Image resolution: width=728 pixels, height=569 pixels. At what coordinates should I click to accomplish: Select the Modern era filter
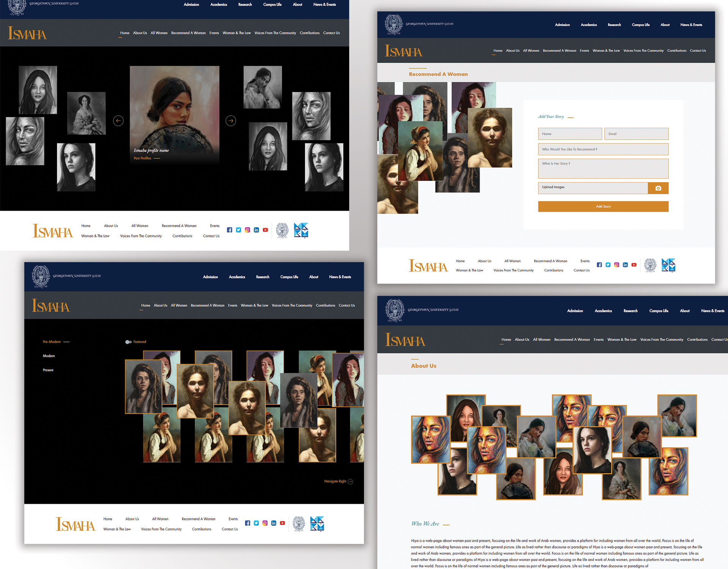(x=49, y=356)
